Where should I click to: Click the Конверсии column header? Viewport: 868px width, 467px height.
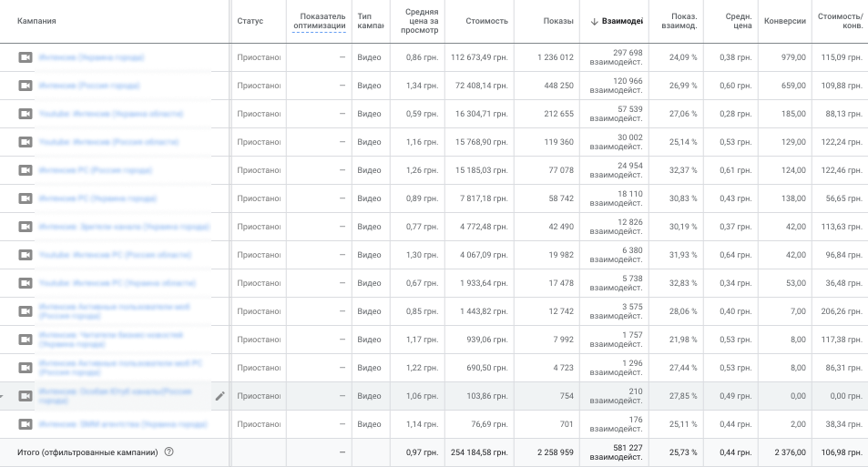pyautogui.click(x=785, y=21)
